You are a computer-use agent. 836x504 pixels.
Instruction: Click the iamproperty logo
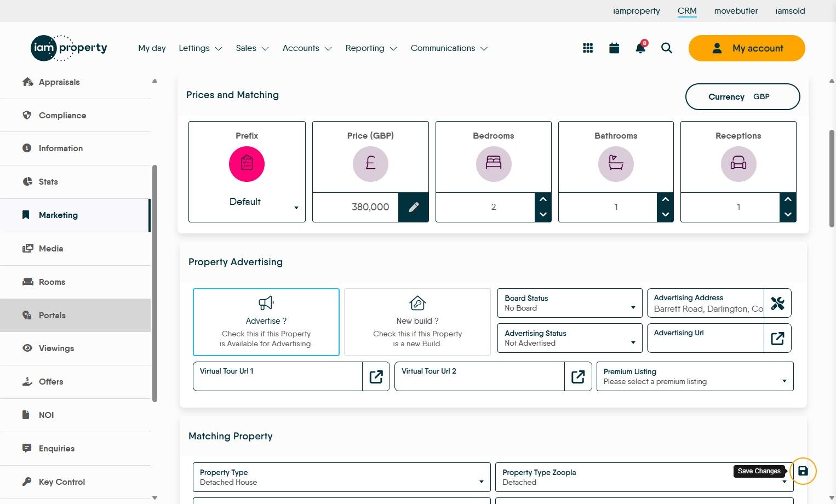tap(69, 48)
